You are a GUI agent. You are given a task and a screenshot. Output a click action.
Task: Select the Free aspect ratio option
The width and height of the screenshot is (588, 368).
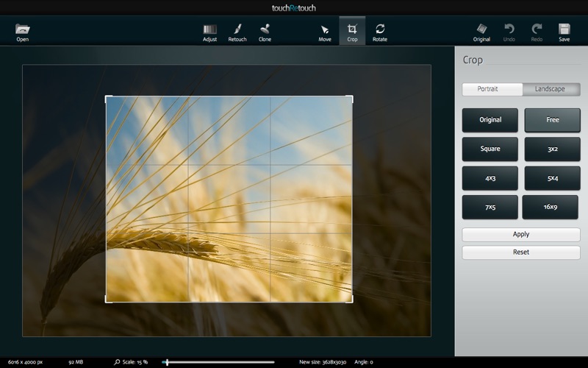coord(552,120)
